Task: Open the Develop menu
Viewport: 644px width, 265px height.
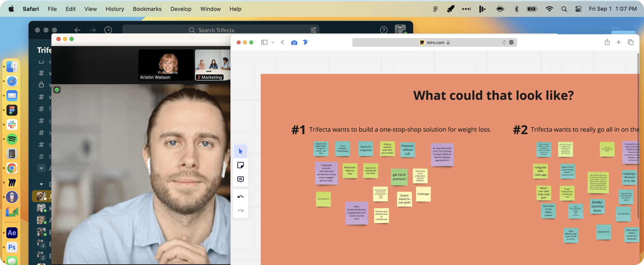Action: pos(181,9)
